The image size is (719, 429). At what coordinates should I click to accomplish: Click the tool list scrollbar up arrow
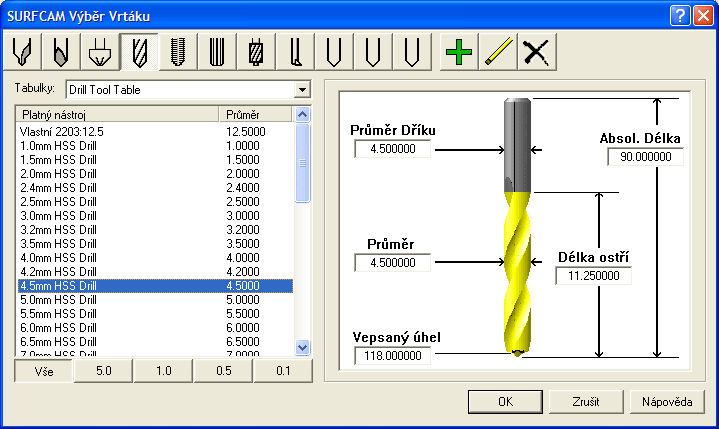(x=302, y=115)
